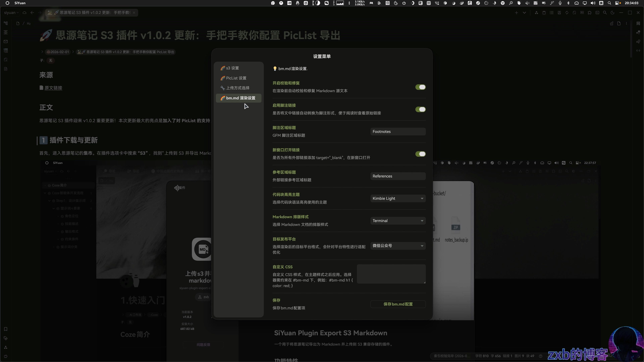
Task: Open global search with the magnifier toolbar icon
Action: click(605, 13)
